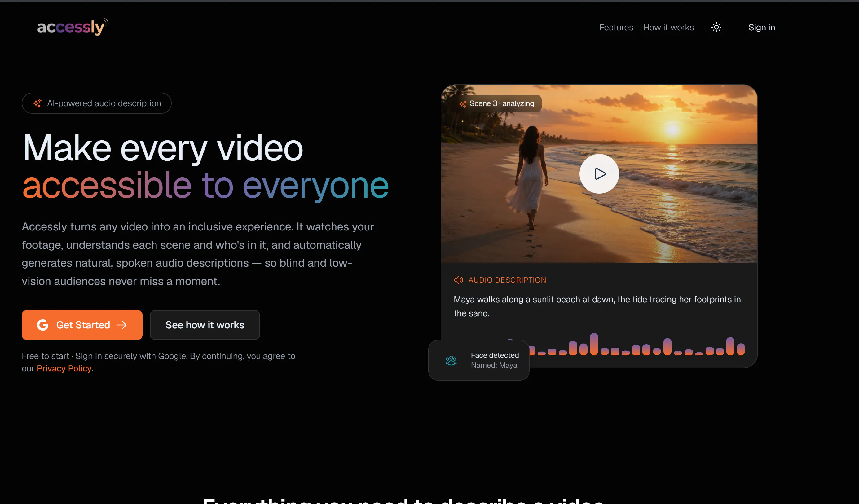Viewport: 859px width, 504px height.
Task: Click the AI-powered audio description badge
Action: [x=96, y=103]
